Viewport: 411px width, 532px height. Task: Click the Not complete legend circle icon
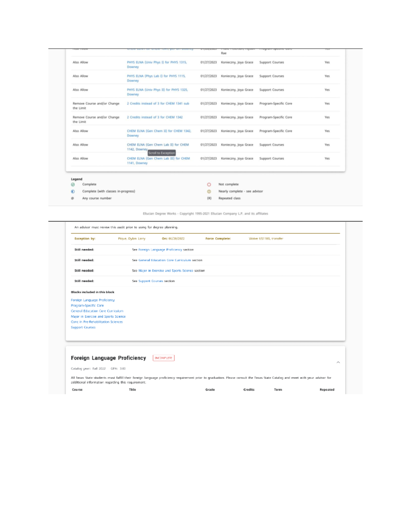tap(209, 184)
